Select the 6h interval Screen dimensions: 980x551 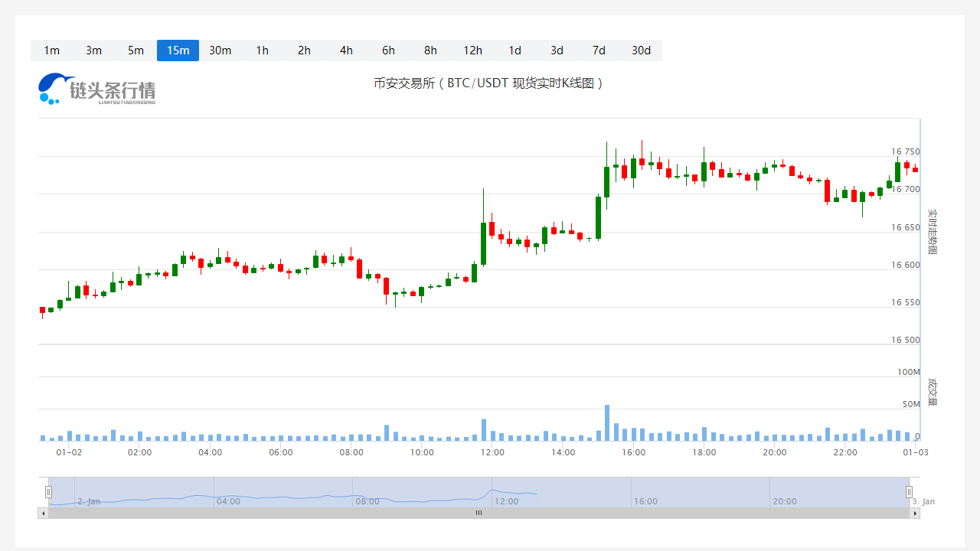click(388, 51)
